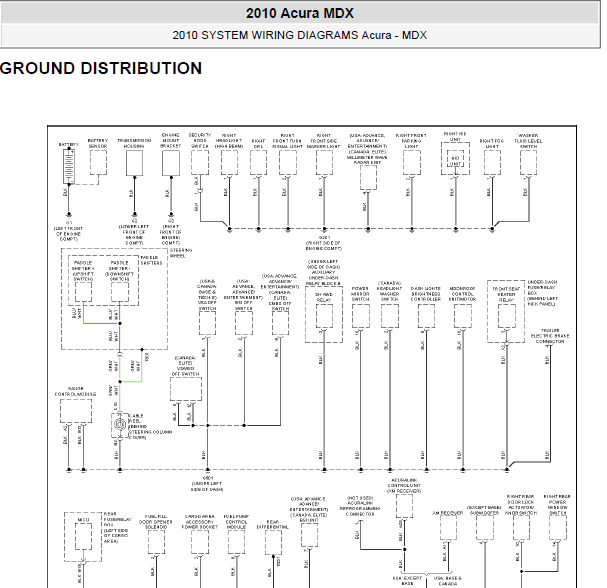
Task: Click the Gauge Control Module box
Action: pos(76,411)
